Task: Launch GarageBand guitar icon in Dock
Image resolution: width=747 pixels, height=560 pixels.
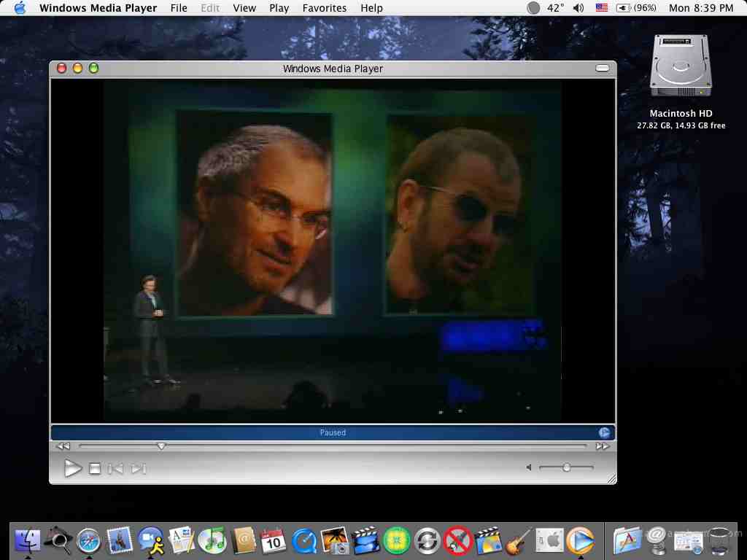Action: (519, 541)
